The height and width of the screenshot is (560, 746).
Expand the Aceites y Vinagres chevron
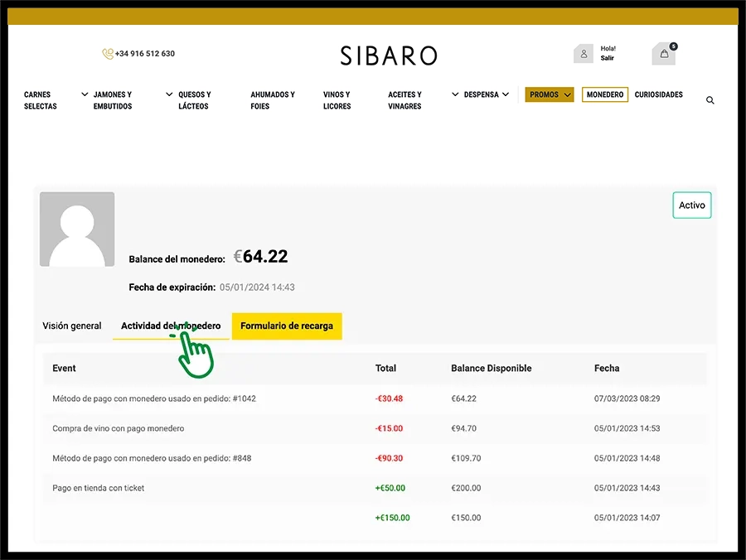coord(455,94)
